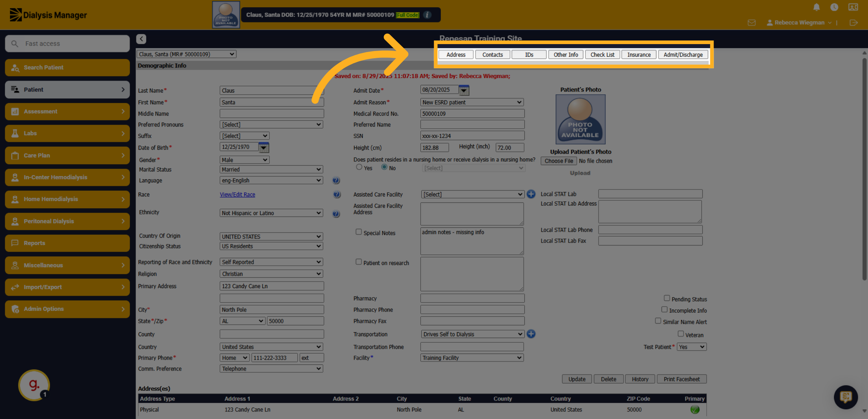The height and width of the screenshot is (419, 868).
Task: Click the patient's photo placeholder thumbnail
Action: (580, 120)
